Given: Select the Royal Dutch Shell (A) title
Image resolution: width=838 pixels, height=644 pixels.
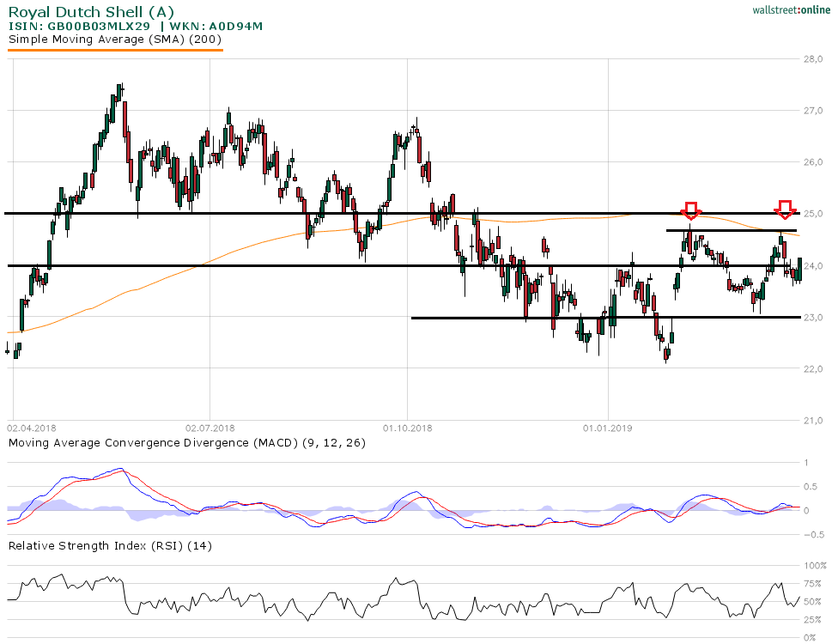Looking at the screenshot, I should point(89,11).
